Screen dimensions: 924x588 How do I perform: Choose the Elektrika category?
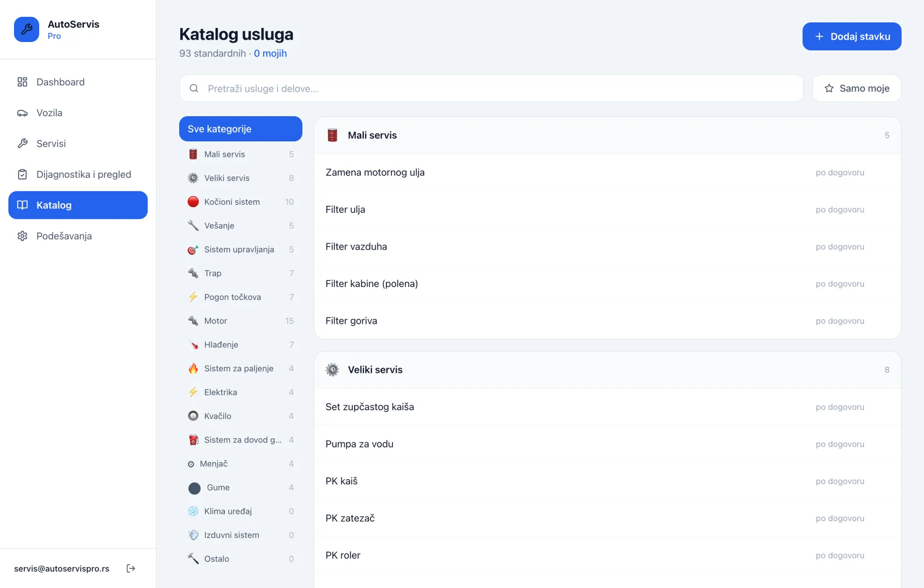pos(241,392)
